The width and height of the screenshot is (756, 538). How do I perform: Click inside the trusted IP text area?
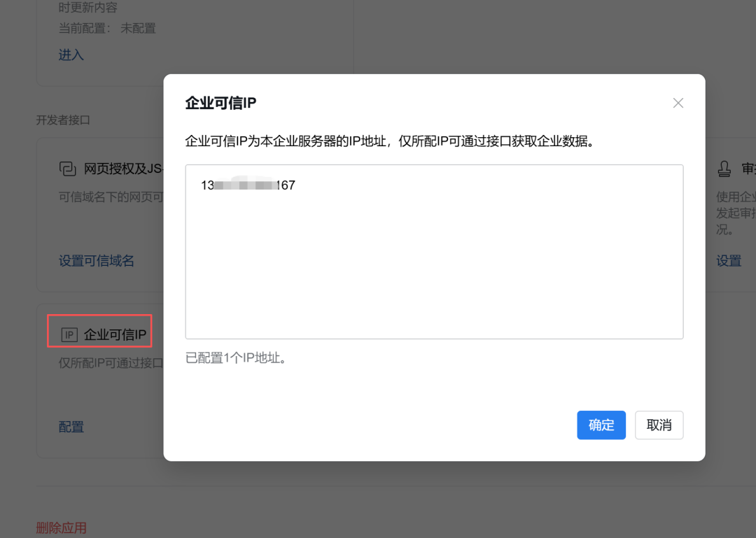434,252
